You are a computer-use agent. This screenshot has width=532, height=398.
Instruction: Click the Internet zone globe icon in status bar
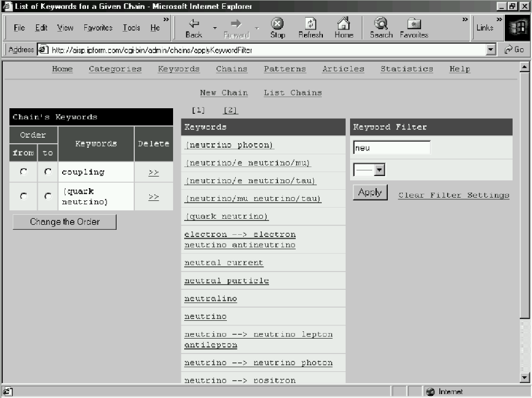pos(430,391)
